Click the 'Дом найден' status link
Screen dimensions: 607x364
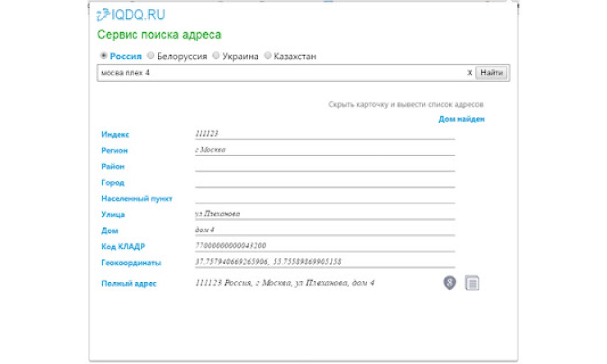pyautogui.click(x=461, y=119)
